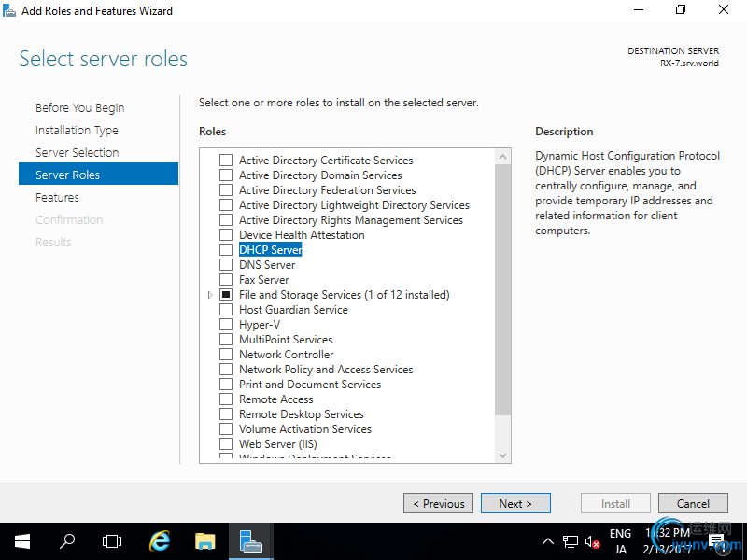Image resolution: width=747 pixels, height=560 pixels.
Task: Click the wizard title bar icon
Action: pos(9,10)
